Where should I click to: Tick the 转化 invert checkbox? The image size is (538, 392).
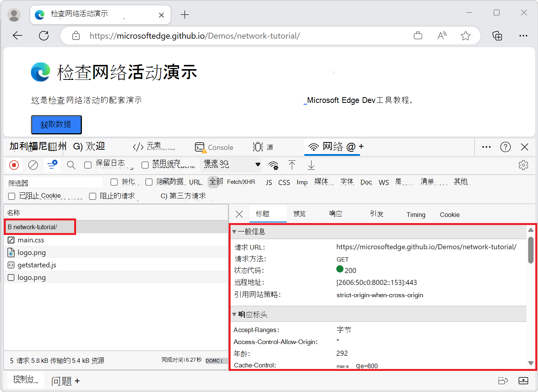114,182
